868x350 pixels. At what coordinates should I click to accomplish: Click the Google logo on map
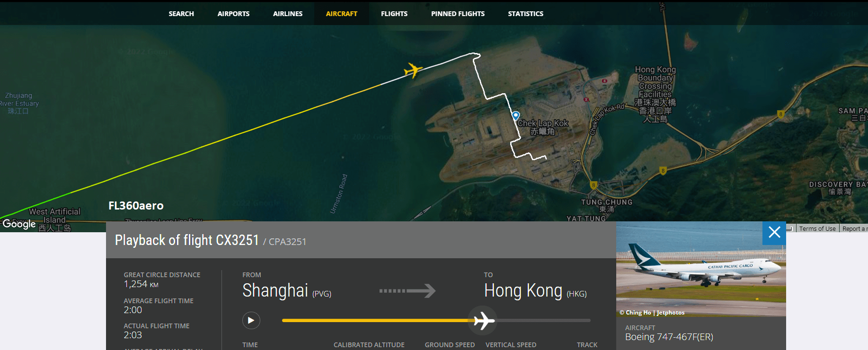(19, 224)
